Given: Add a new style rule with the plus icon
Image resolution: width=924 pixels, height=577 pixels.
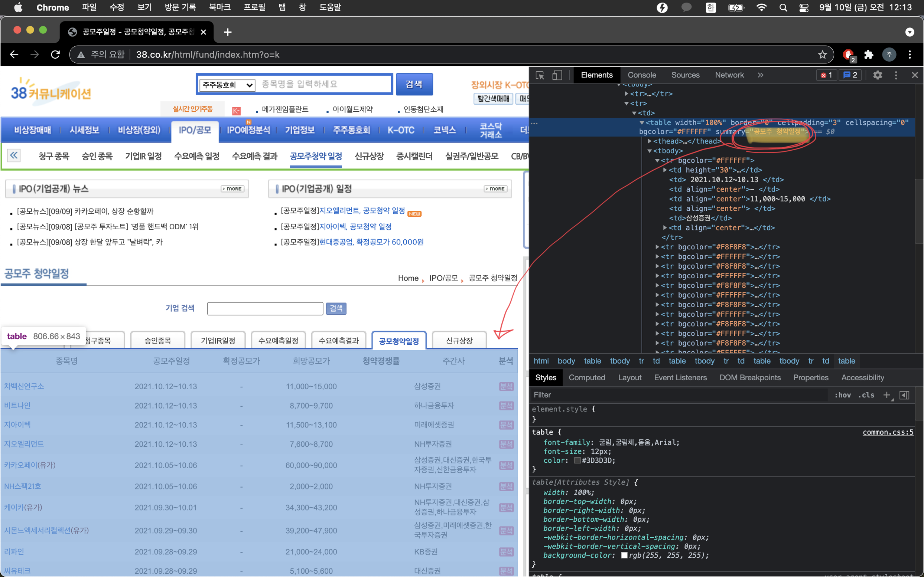Looking at the screenshot, I should (886, 395).
